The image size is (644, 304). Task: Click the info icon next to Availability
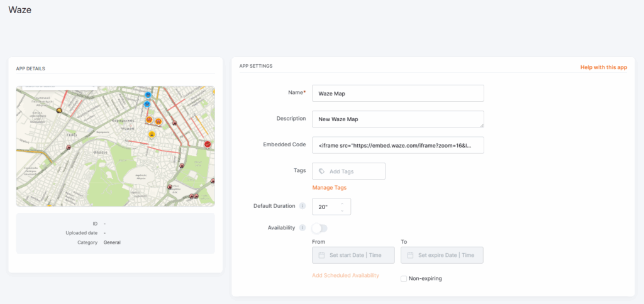click(x=303, y=227)
